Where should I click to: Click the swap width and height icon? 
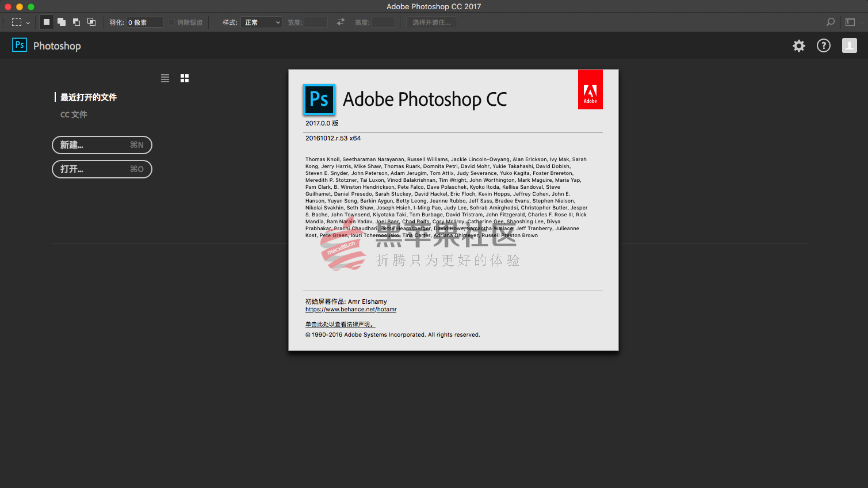341,22
